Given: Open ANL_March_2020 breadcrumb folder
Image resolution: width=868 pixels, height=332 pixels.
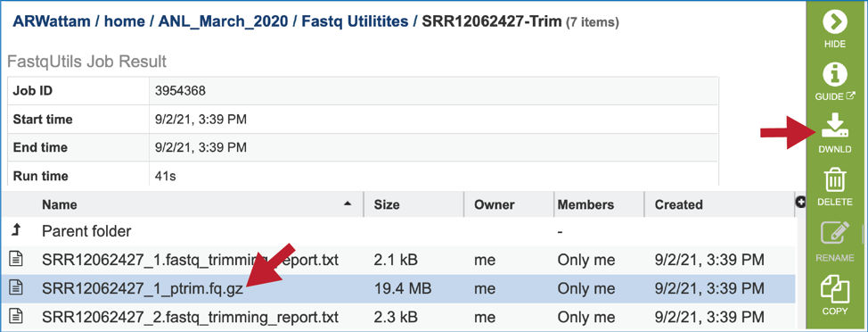Looking at the screenshot, I should 223,21.
